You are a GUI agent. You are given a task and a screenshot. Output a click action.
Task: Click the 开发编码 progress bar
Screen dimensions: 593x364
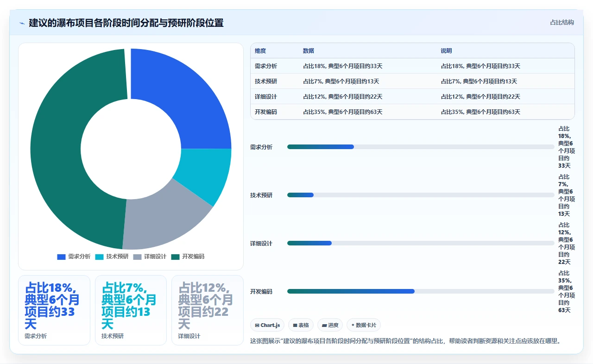point(421,291)
